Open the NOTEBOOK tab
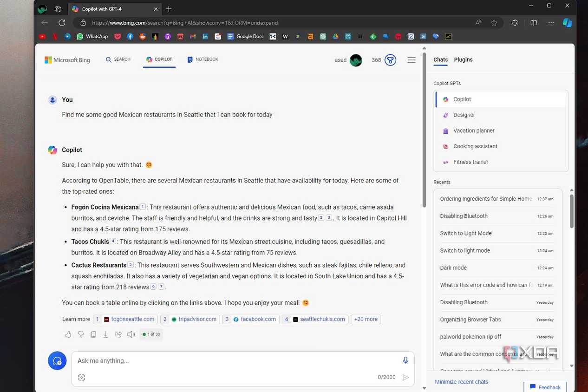The height and width of the screenshot is (392, 588). coord(203,59)
